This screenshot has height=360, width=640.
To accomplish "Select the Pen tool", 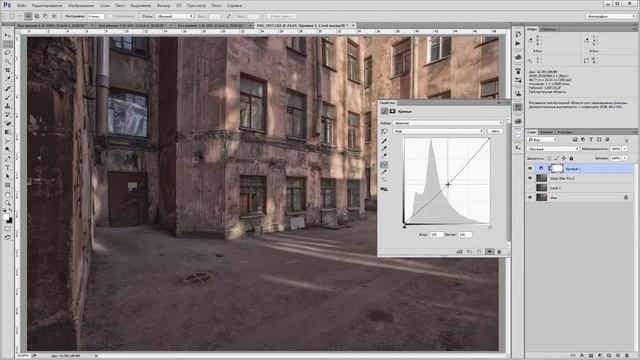I will (x=8, y=159).
